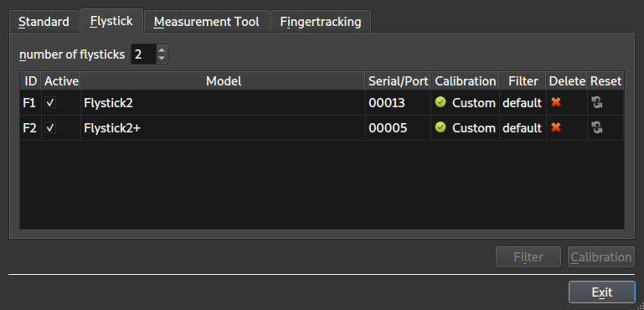Viewport: 644px width, 310px height.
Task: Click the green calibration status icon for F1
Action: pyautogui.click(x=440, y=102)
